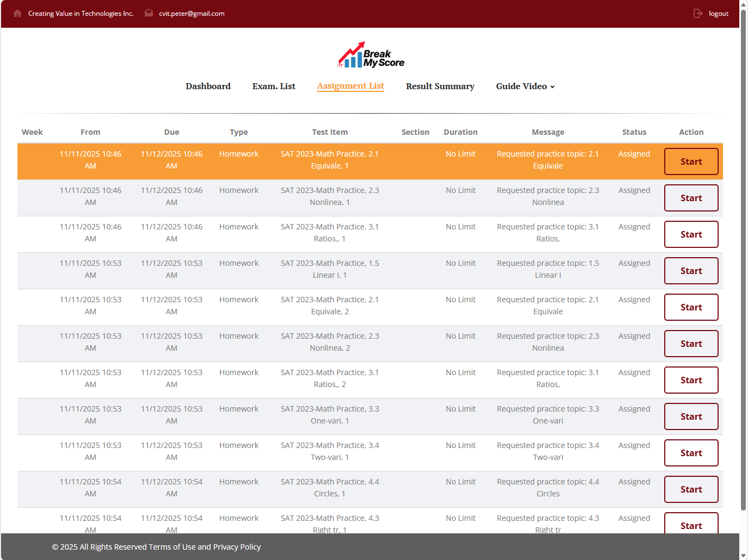The width and height of the screenshot is (748, 560).
Task: Click the cvit.peter@gmail.com email link
Action: [191, 14]
